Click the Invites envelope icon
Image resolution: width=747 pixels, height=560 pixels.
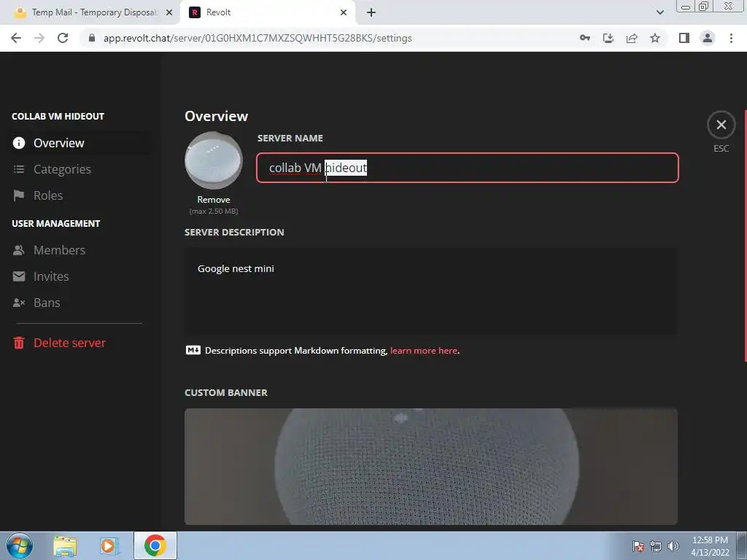(x=19, y=276)
